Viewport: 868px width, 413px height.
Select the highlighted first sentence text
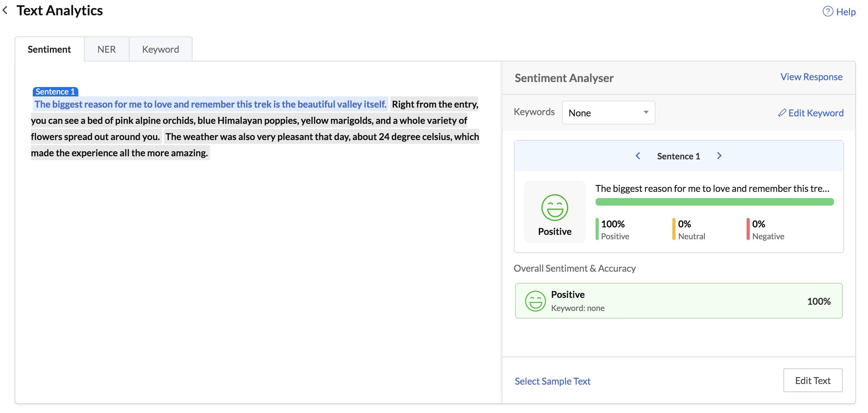[x=210, y=104]
